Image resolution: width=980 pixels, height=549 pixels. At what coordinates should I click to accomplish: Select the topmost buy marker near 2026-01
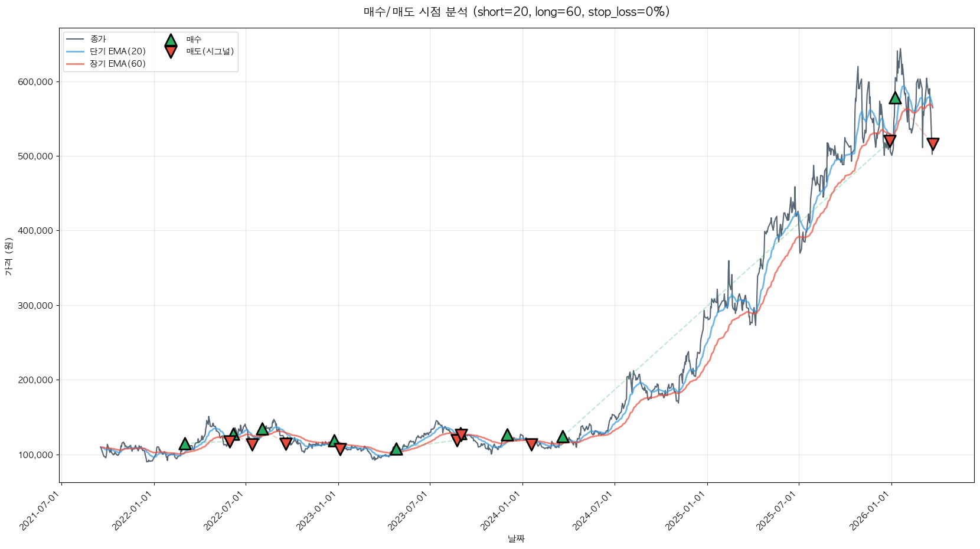tap(895, 97)
